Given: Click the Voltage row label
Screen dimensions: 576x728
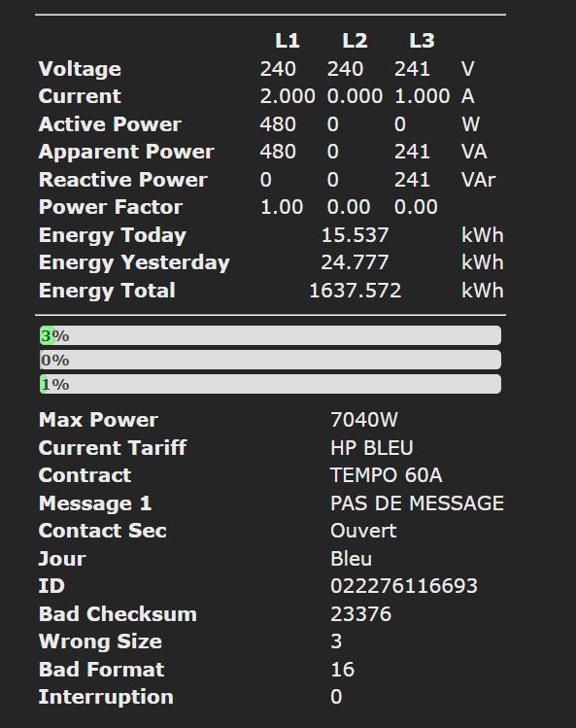Looking at the screenshot, I should point(80,69).
